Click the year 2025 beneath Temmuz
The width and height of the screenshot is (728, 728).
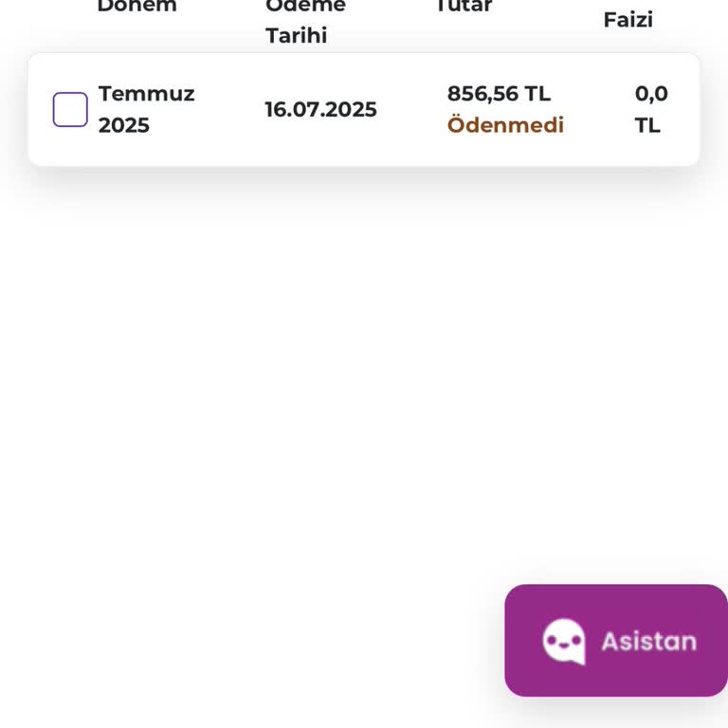tap(124, 125)
